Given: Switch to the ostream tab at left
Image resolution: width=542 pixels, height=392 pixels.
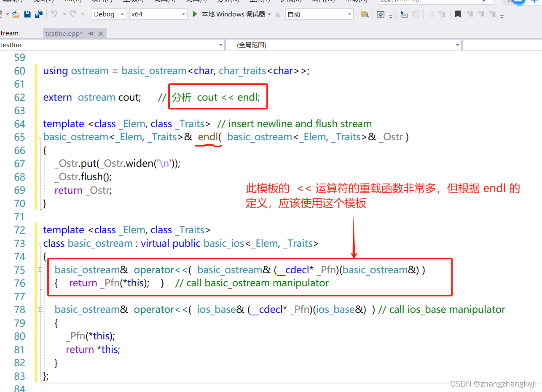Looking at the screenshot, I should [x=9, y=33].
